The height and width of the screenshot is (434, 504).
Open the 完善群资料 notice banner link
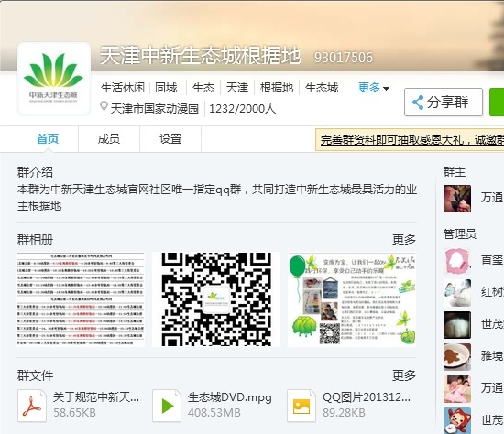pos(411,140)
